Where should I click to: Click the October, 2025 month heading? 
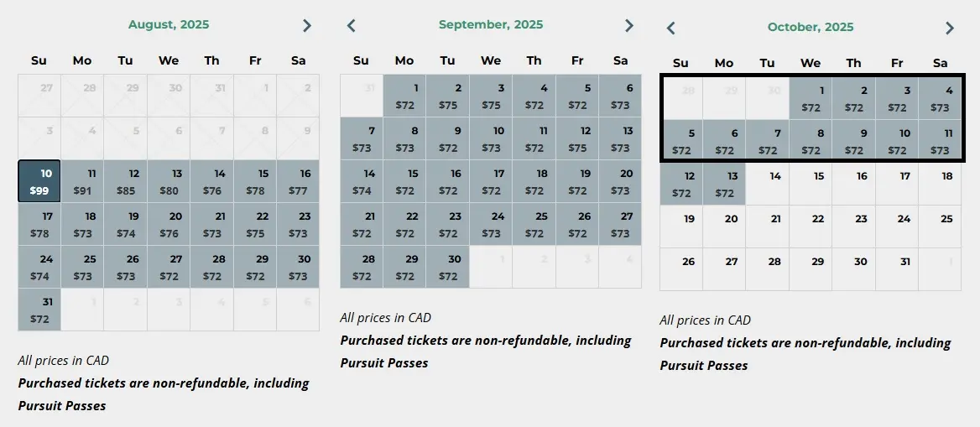click(x=811, y=28)
